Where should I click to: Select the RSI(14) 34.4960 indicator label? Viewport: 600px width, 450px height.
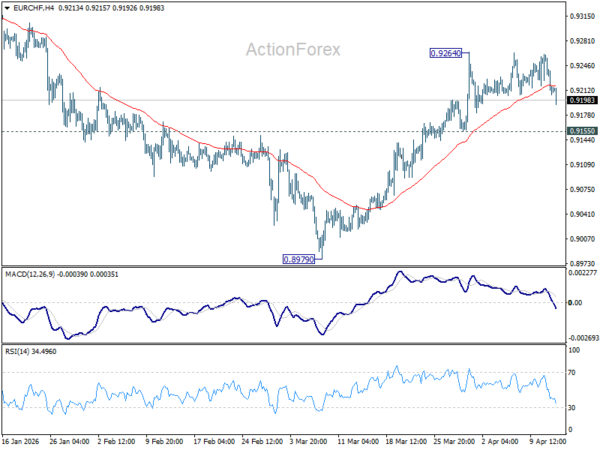tap(31, 351)
